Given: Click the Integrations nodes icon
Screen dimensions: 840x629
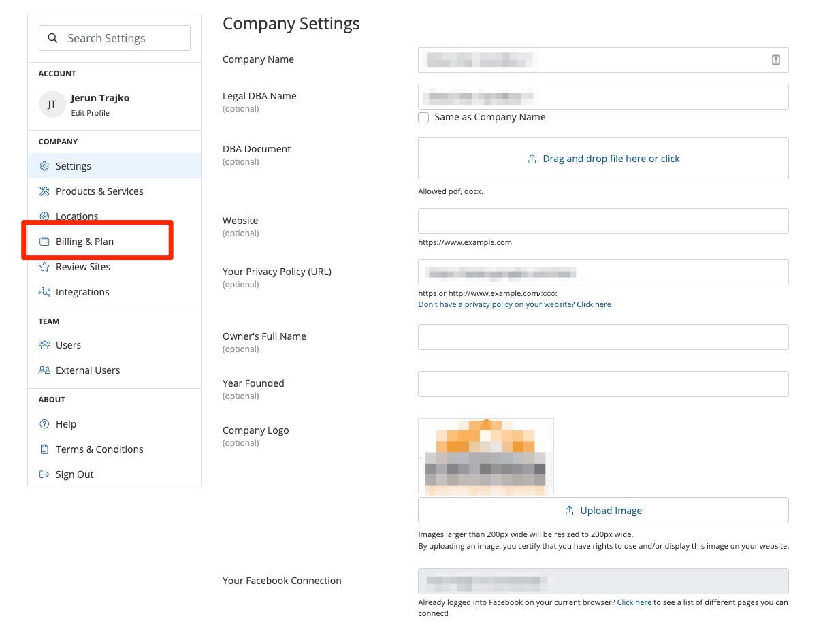Looking at the screenshot, I should (44, 292).
